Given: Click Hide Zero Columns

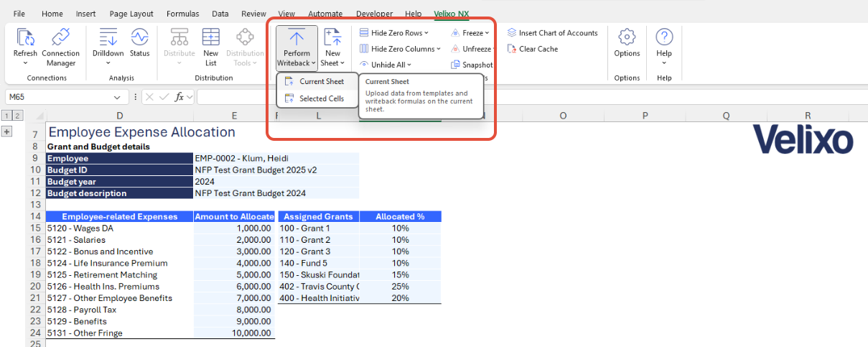Looking at the screenshot, I should point(401,49).
